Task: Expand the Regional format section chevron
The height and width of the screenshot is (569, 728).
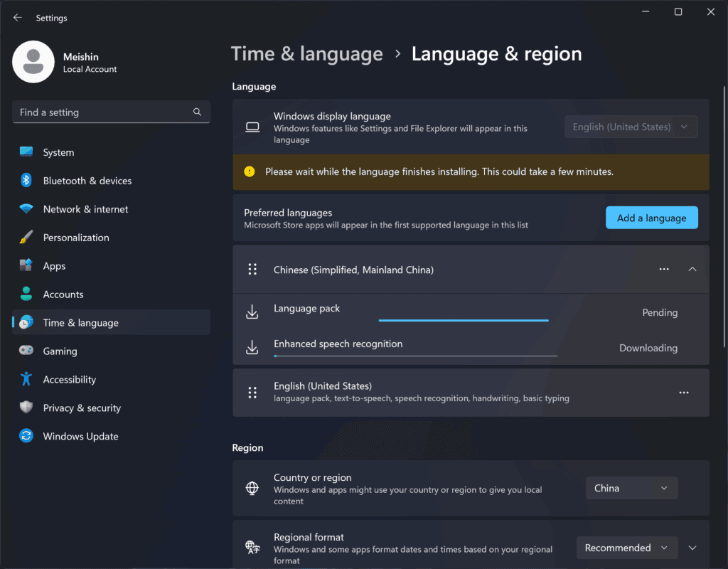Action: point(692,548)
